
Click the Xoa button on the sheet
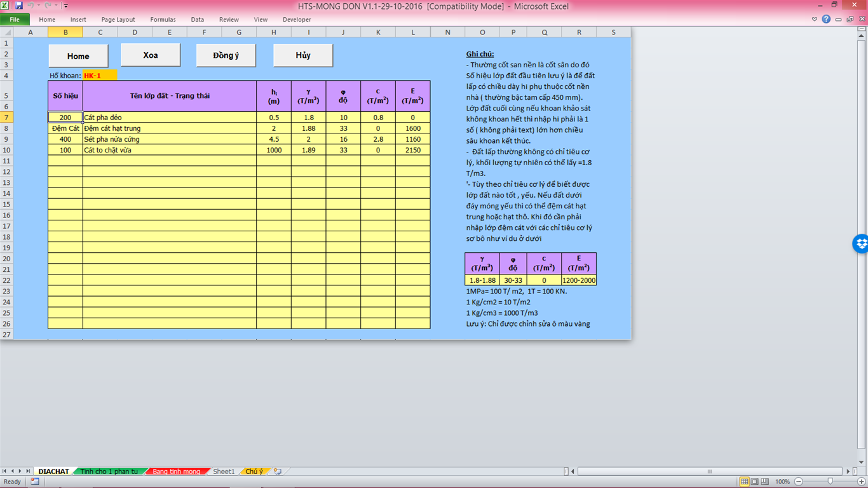(151, 55)
